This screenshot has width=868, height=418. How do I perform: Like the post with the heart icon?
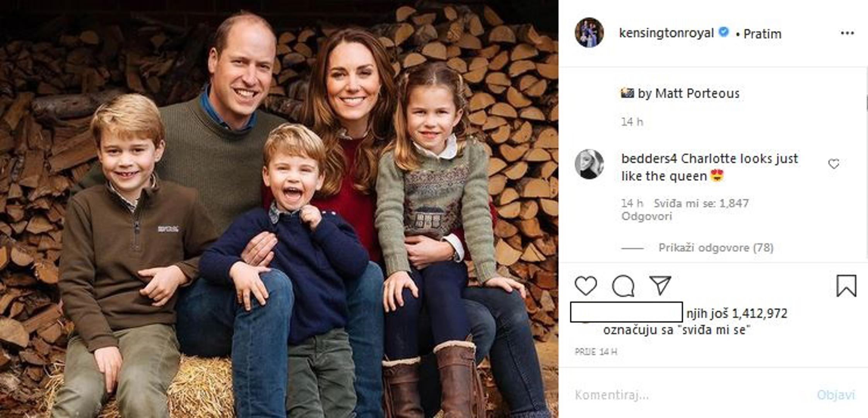[586, 286]
